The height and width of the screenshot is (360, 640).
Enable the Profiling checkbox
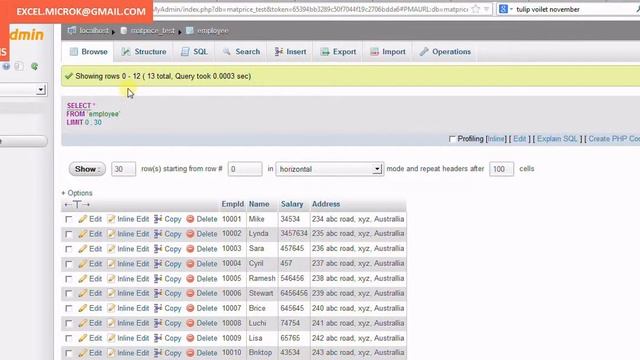point(452,139)
